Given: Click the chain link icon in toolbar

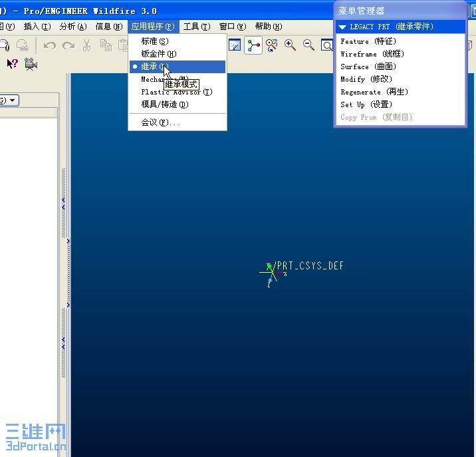Looking at the screenshot, I should [x=23, y=45].
